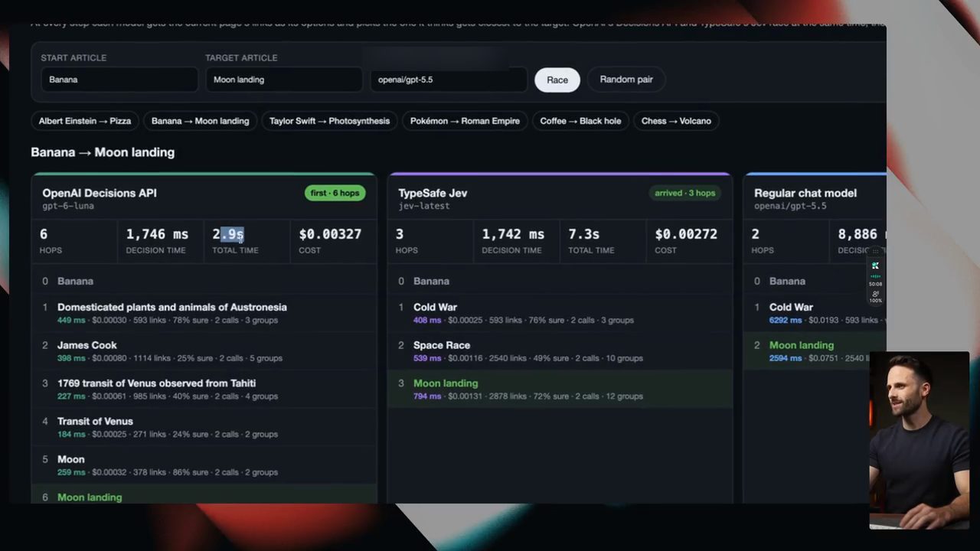Click the recording widget's audio waveform indicator

tap(875, 276)
